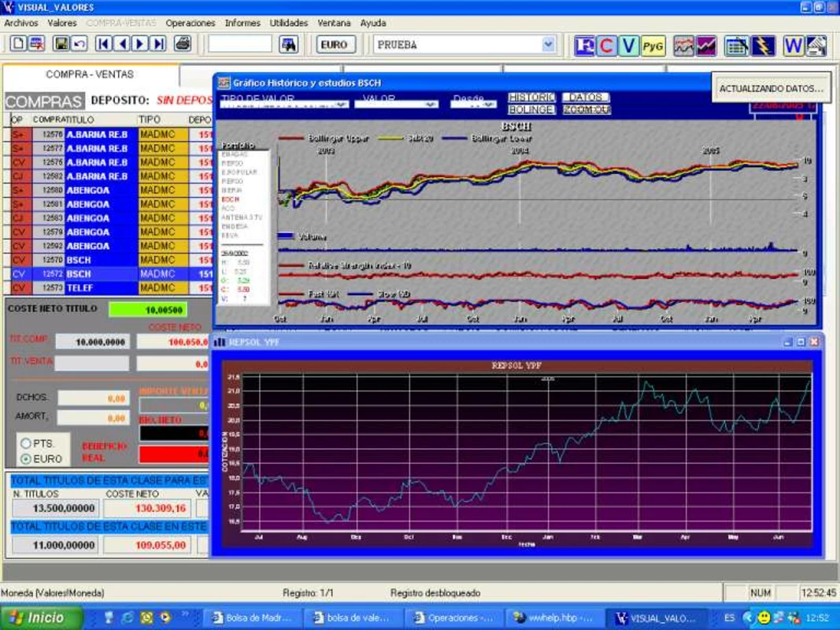This screenshot has height=630, width=840.
Task: Click the save floppy disk icon
Action: (61, 44)
